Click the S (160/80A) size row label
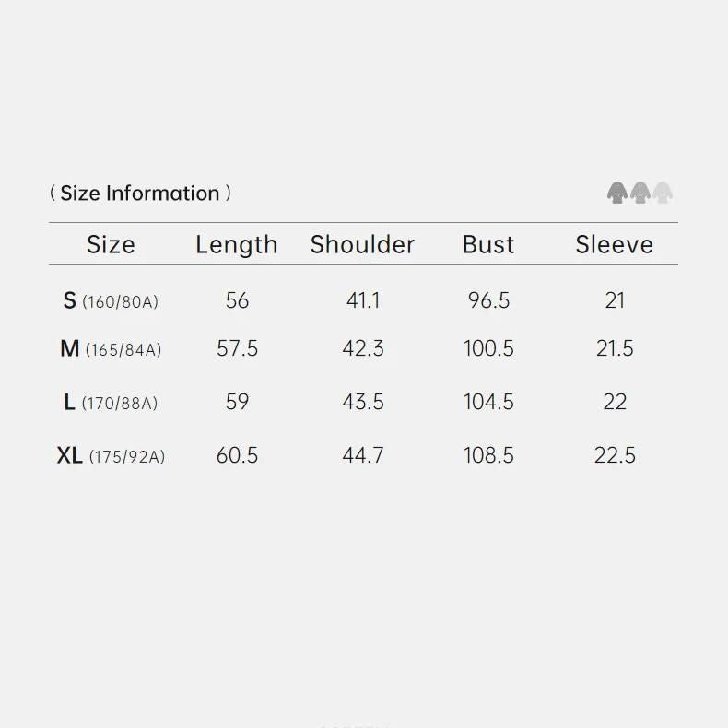The height and width of the screenshot is (728, 728). tap(111, 300)
